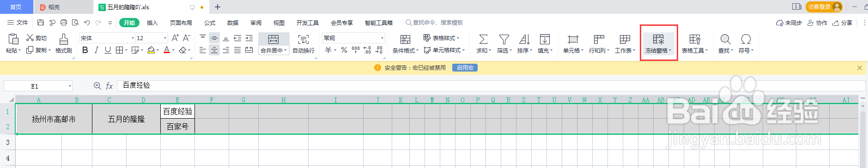Click the Find (查找) magnifier icon

coord(725,39)
